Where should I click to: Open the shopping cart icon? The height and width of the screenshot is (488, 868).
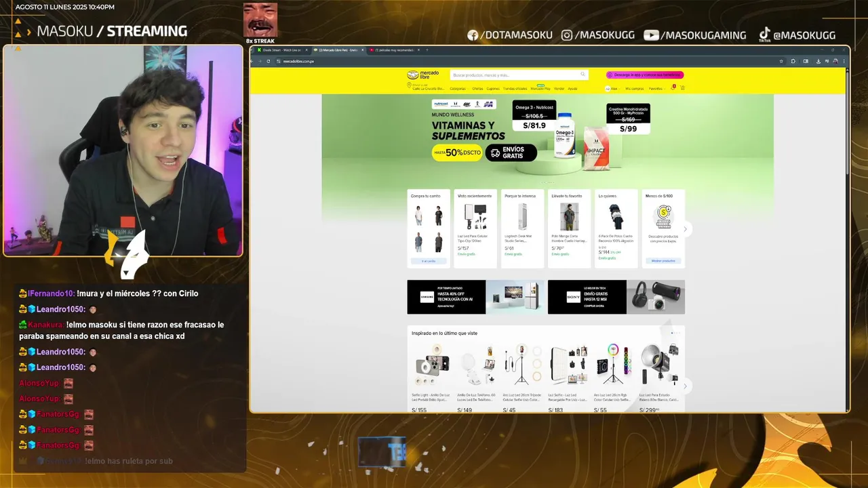click(x=682, y=88)
